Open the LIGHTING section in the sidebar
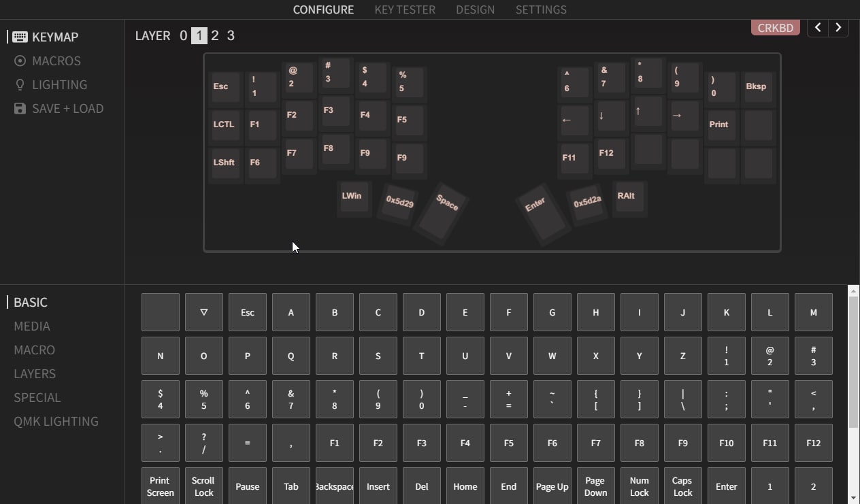The image size is (860, 504). 60,84
